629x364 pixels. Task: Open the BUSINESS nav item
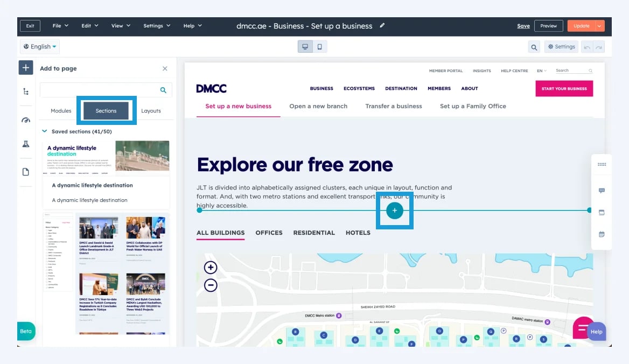click(x=322, y=89)
